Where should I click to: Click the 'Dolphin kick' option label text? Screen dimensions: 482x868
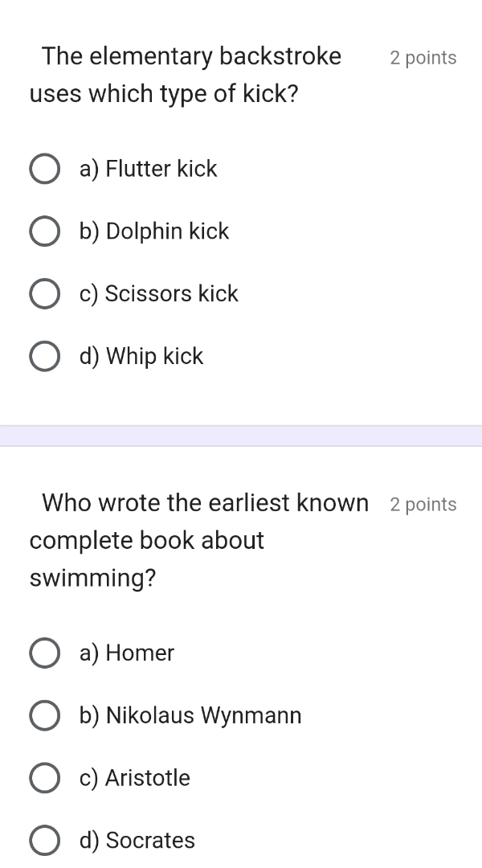(154, 232)
